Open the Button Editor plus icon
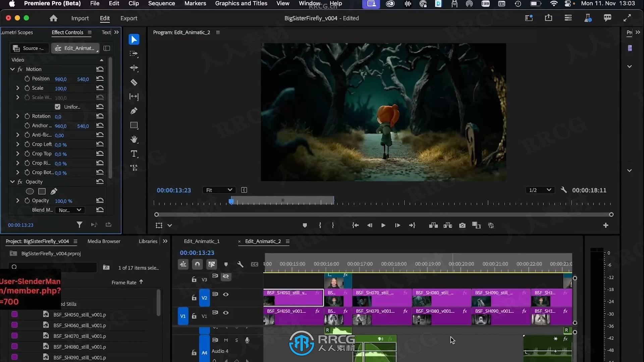644x362 pixels. click(606, 226)
